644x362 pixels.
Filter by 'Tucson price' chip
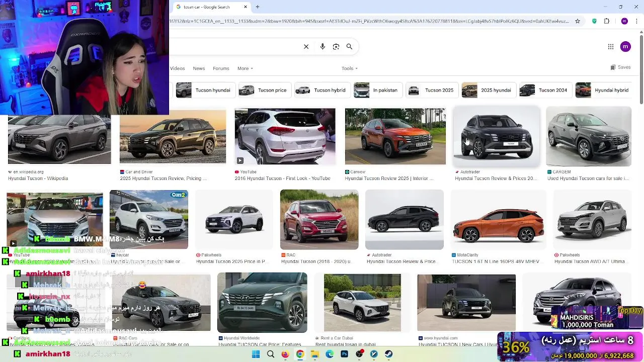click(264, 90)
